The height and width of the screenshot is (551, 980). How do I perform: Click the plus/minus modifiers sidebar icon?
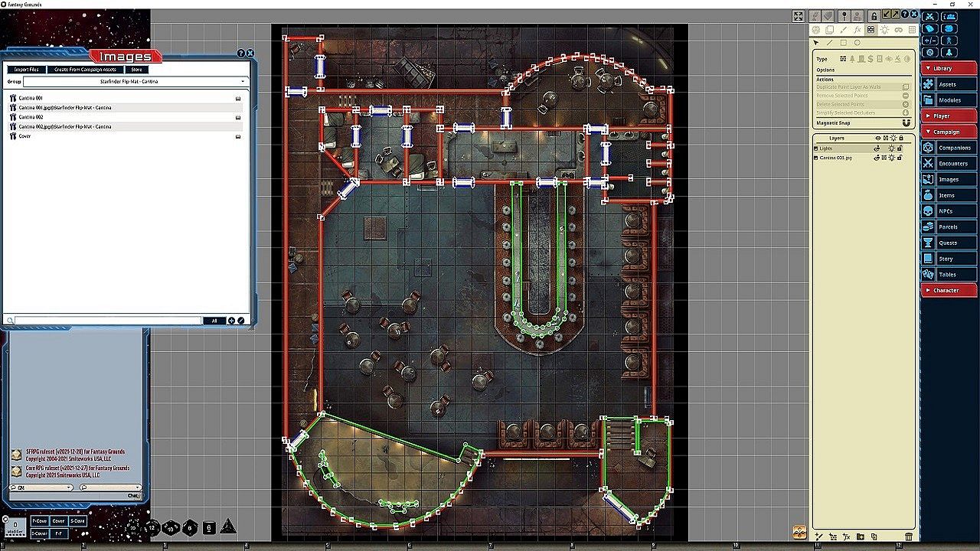(929, 41)
